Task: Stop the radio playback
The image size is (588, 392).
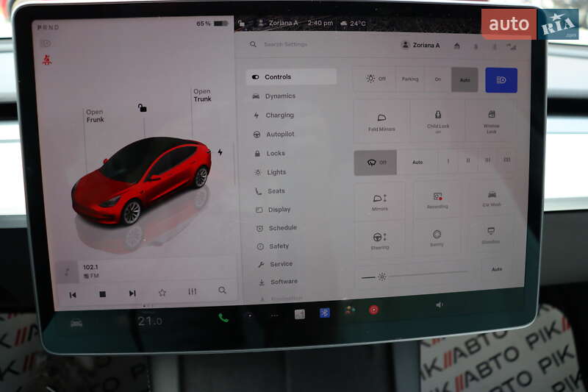Action: (102, 294)
